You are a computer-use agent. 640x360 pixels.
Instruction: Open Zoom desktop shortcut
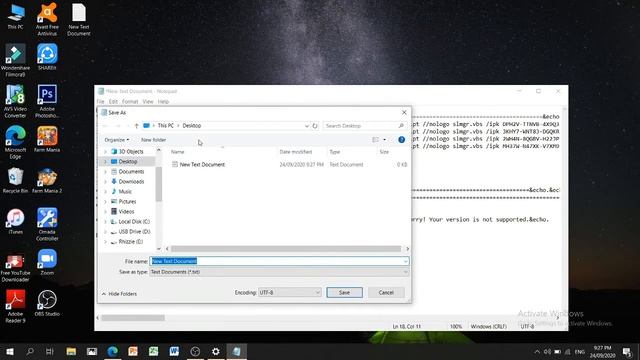(x=47, y=262)
